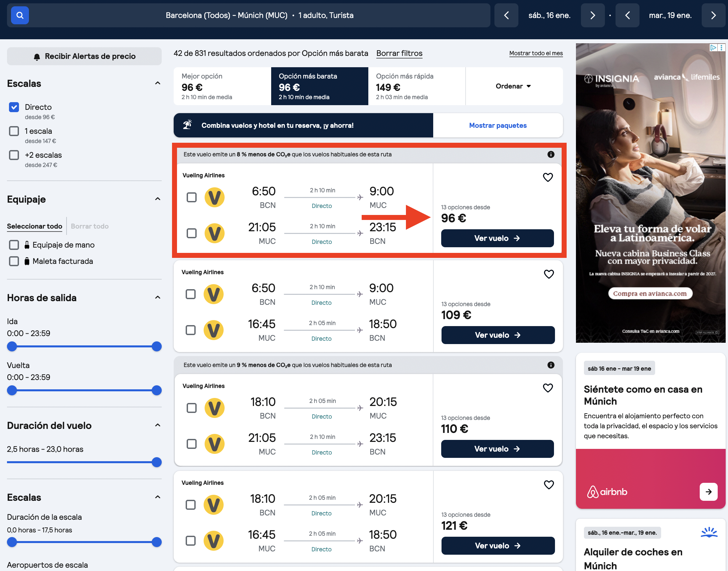728x571 pixels.
Task: Open CO₂ info icon for 8 % emissions
Action: pyautogui.click(x=551, y=154)
